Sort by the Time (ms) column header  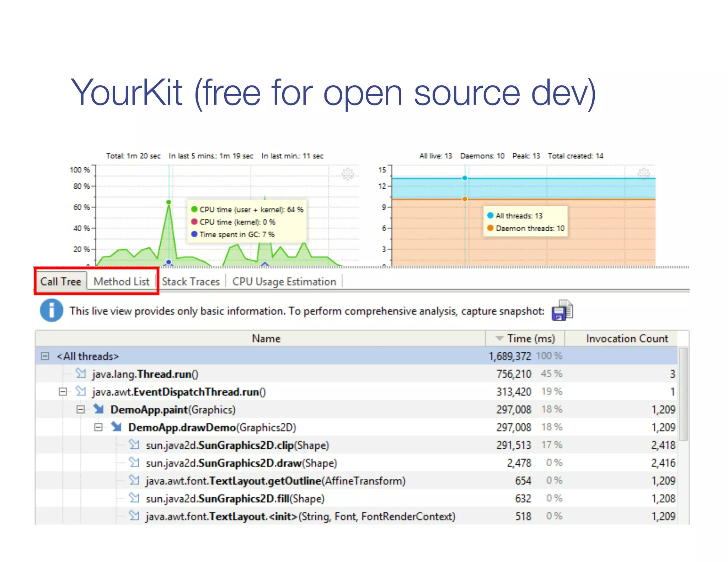525,339
